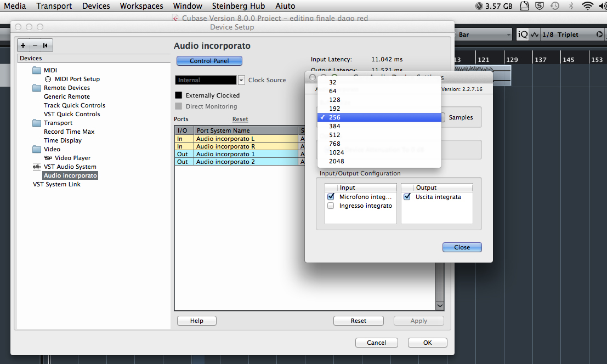Enable Ingresso integrato input
Viewport: 607px width, 364px height.
[331, 206]
